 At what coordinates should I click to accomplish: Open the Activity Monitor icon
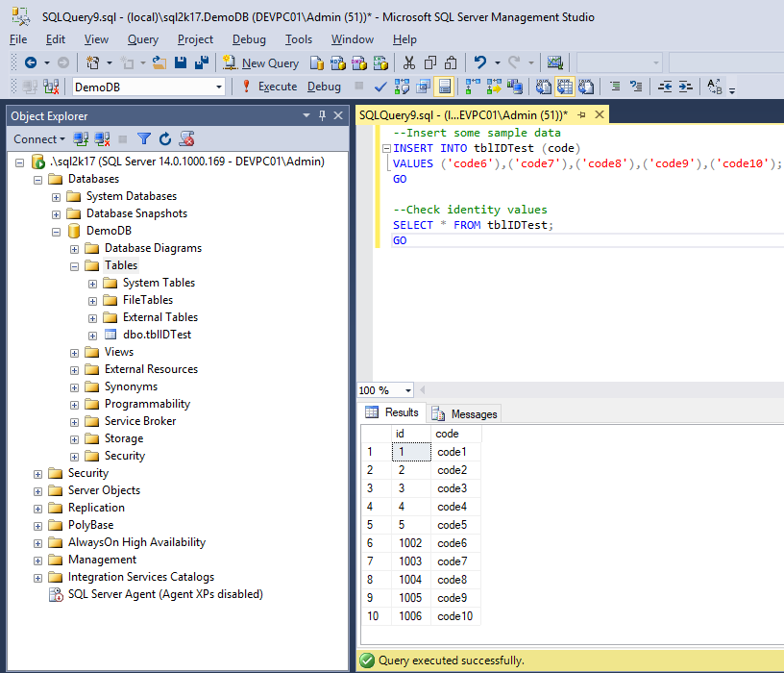pos(555,62)
